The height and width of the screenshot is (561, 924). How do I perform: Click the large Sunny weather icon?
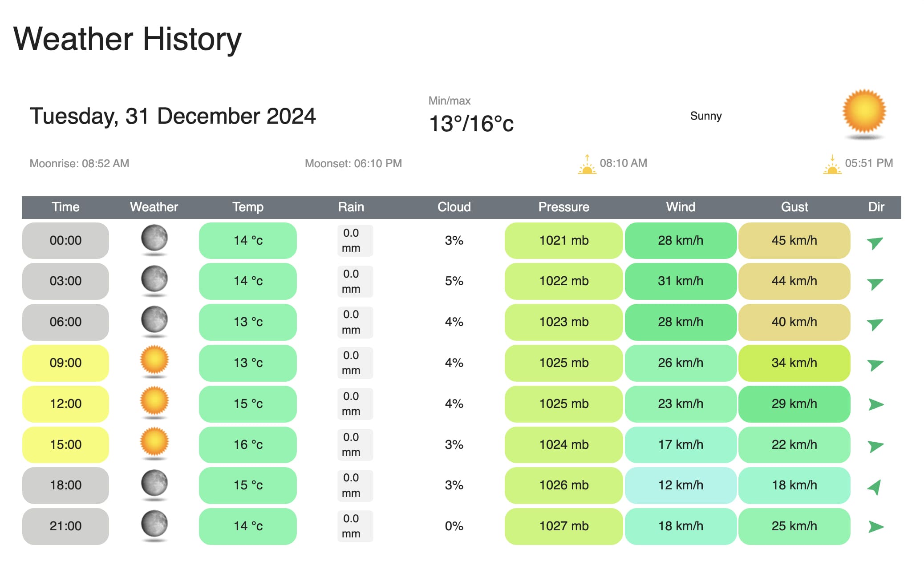coord(864,112)
